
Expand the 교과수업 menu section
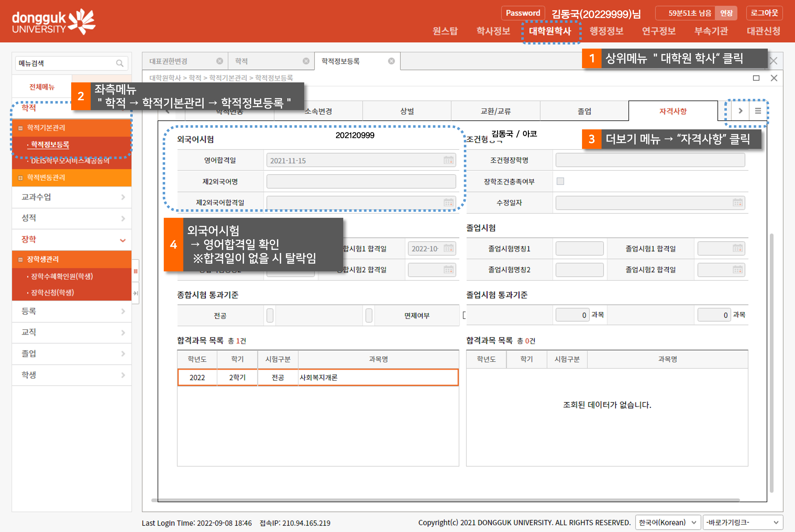pos(72,197)
